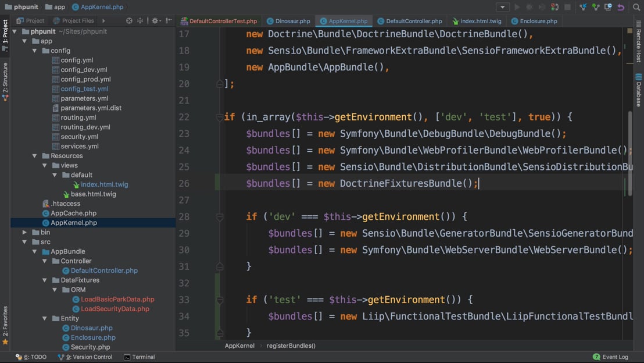The width and height of the screenshot is (644, 363).
Task: Collapse the config folder
Action: click(34, 51)
